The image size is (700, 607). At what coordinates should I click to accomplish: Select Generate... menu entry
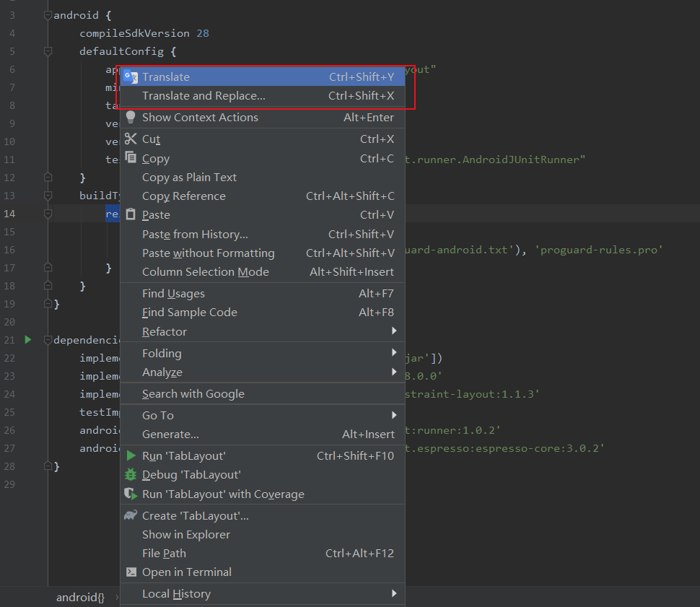click(263, 434)
